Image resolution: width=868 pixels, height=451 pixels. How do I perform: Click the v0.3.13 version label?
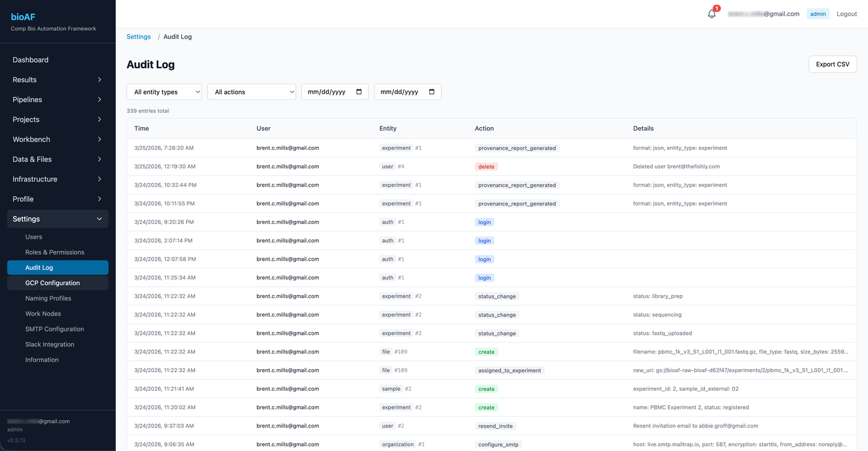(x=16, y=440)
